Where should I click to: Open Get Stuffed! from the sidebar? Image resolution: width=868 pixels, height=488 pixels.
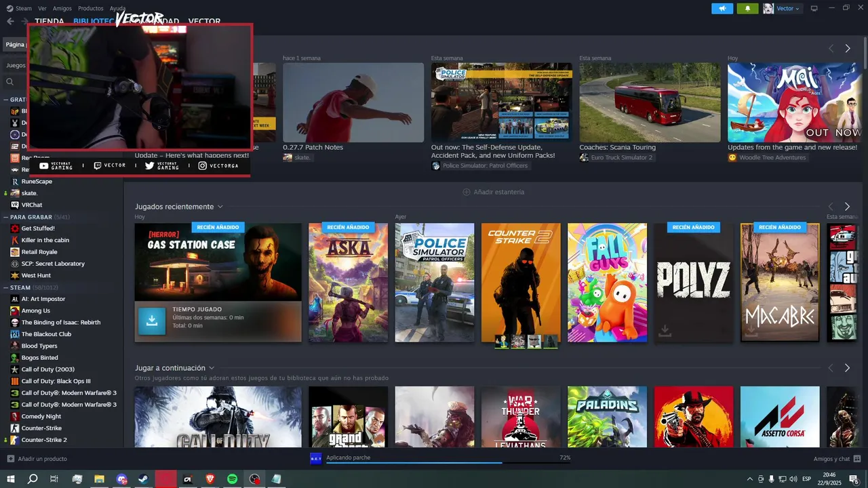click(38, 228)
